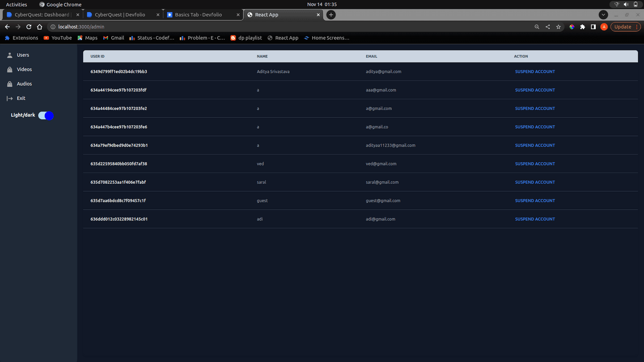Suspend account for user saral

[x=535, y=182]
